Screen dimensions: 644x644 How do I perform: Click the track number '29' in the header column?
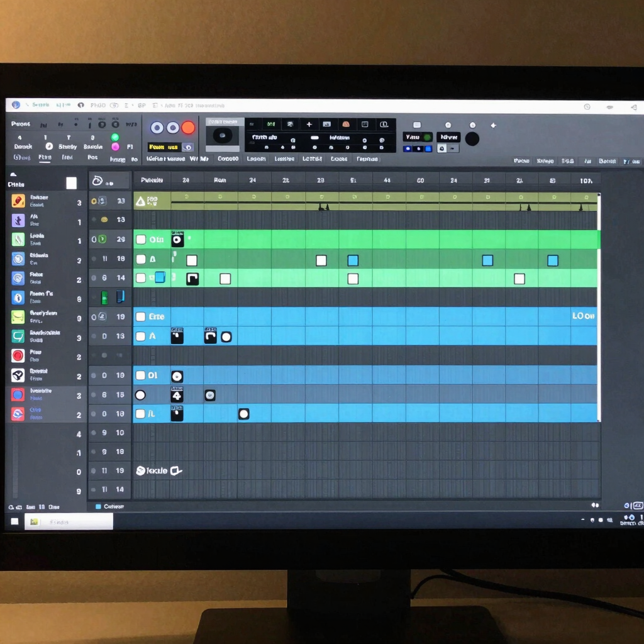[121, 239]
